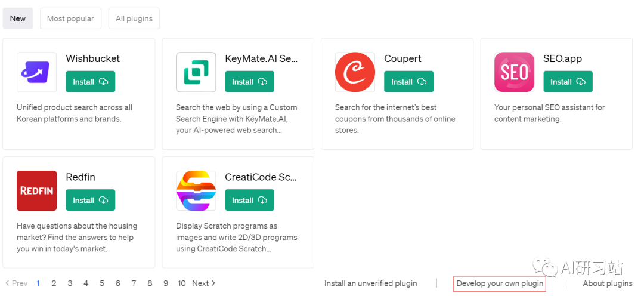
Task: Click the SEO.app title text
Action: pos(563,59)
